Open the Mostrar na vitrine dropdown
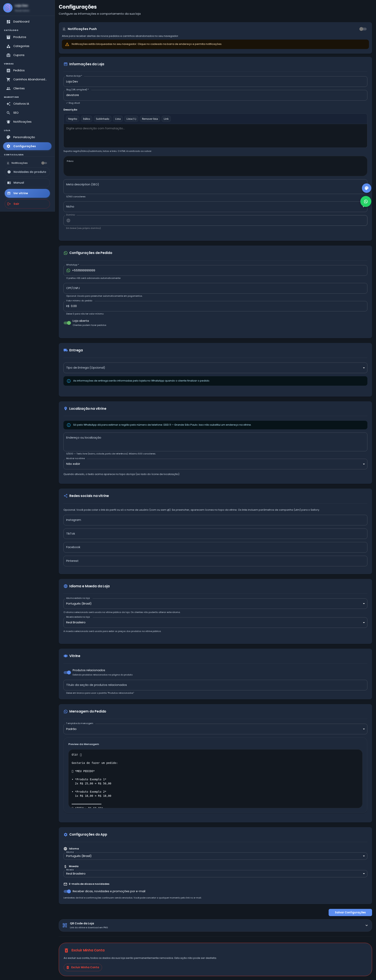This screenshot has width=376, height=980. (215, 464)
